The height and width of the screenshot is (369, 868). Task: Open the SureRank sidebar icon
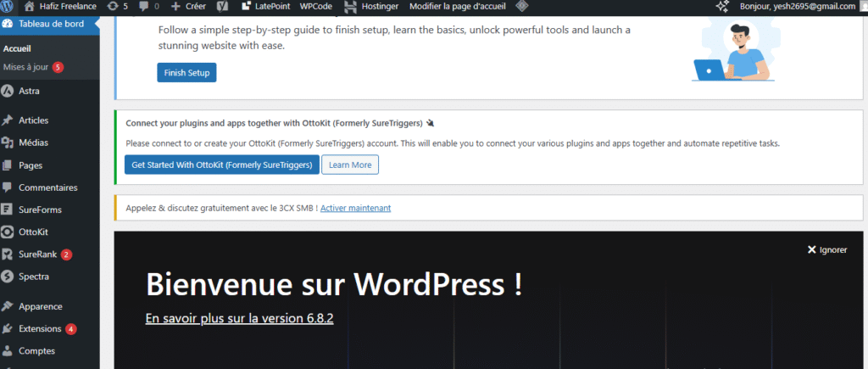pos(8,254)
